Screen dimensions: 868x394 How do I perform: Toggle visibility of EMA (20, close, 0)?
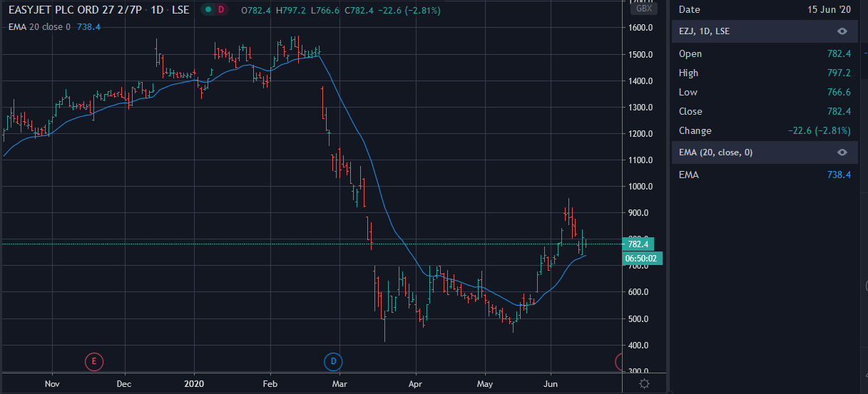click(842, 152)
